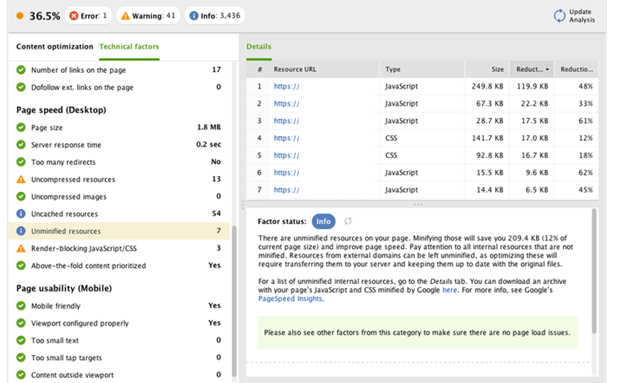Open the resource URL in row 7
This screenshot has width=618, height=383.
pyautogui.click(x=287, y=190)
